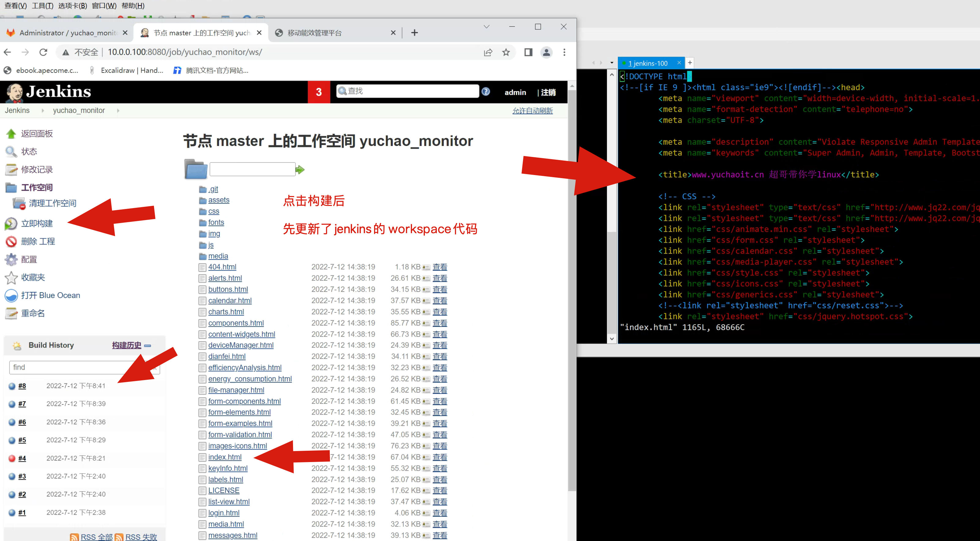Click the search help question mark icon
This screenshot has height=541, width=980.
pyautogui.click(x=486, y=92)
